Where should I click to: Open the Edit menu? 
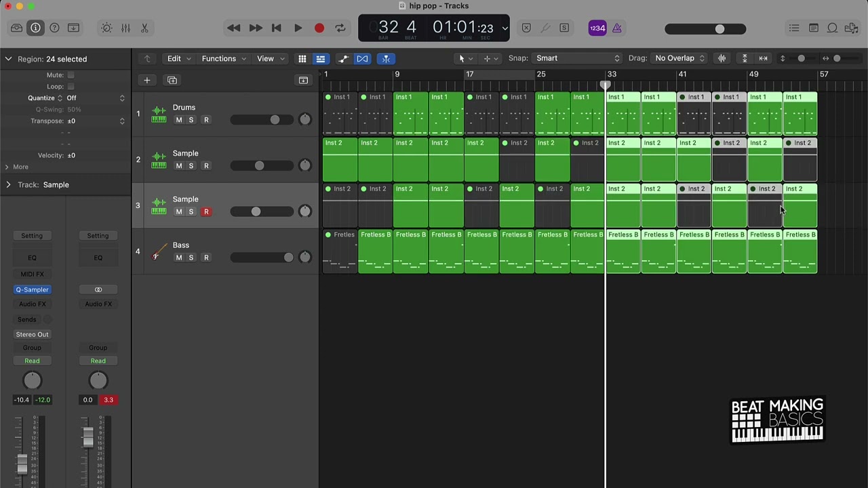pos(179,58)
